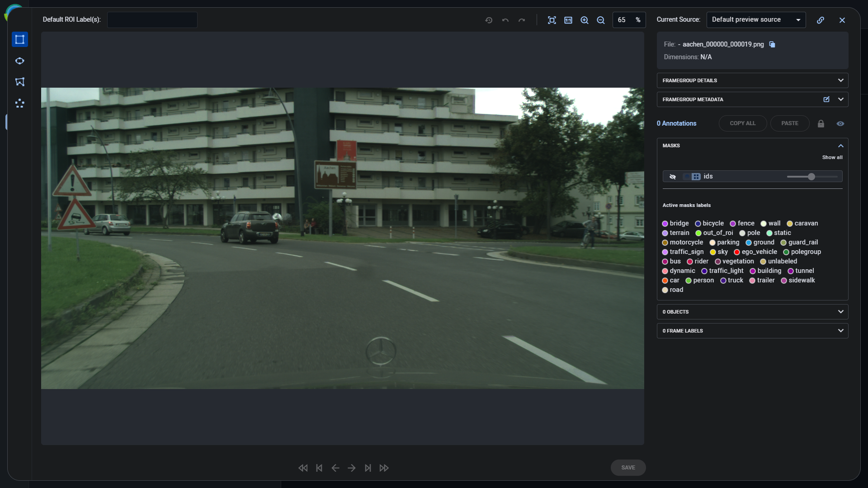The width and height of the screenshot is (868, 488).
Task: Zoom out of the image
Action: pos(601,20)
